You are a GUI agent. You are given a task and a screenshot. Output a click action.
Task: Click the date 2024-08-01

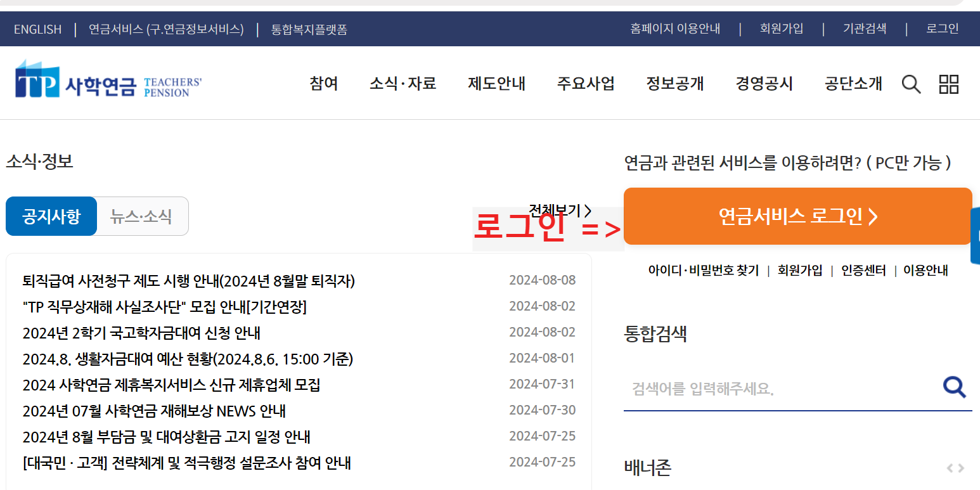coord(542,358)
